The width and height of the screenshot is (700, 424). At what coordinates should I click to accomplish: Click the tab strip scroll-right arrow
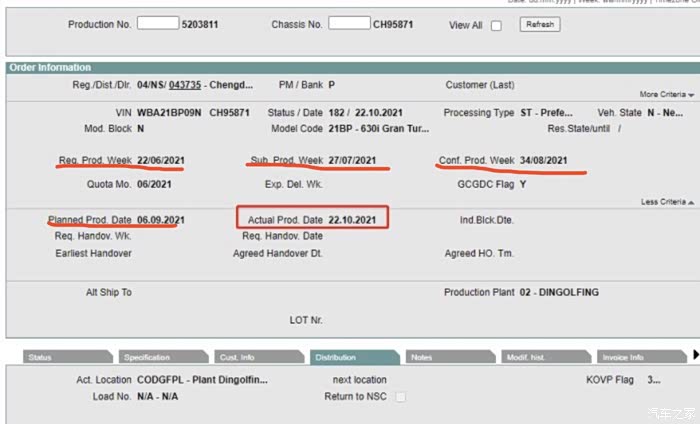point(695,356)
